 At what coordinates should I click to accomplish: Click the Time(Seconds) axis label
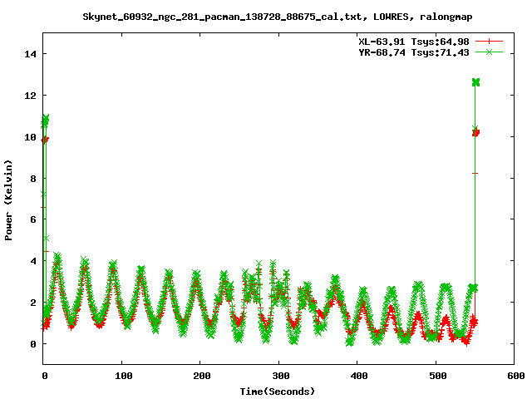[x=278, y=392]
